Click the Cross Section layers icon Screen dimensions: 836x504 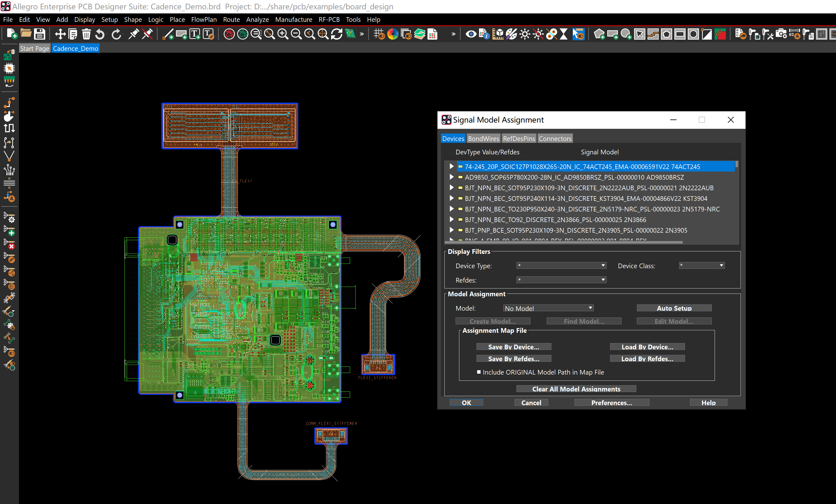(420, 34)
